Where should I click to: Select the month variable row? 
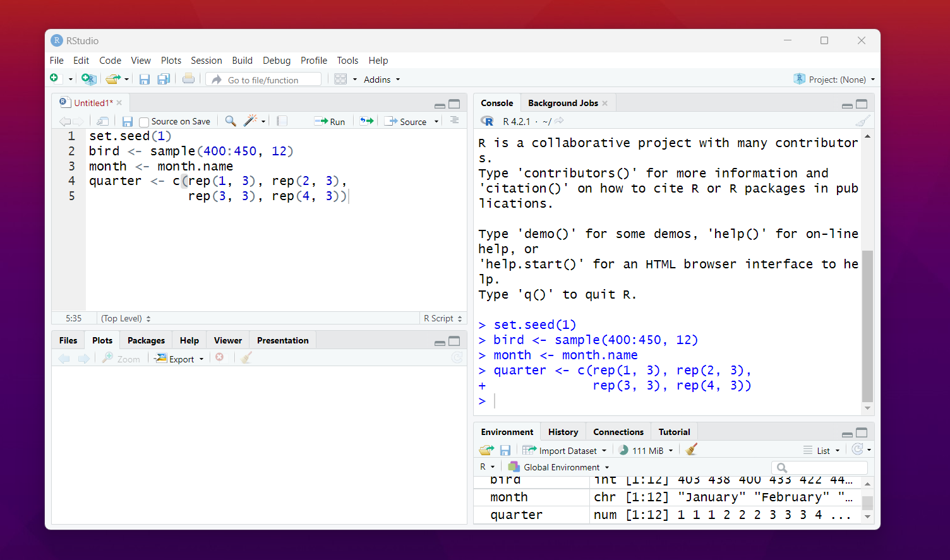[667, 497]
